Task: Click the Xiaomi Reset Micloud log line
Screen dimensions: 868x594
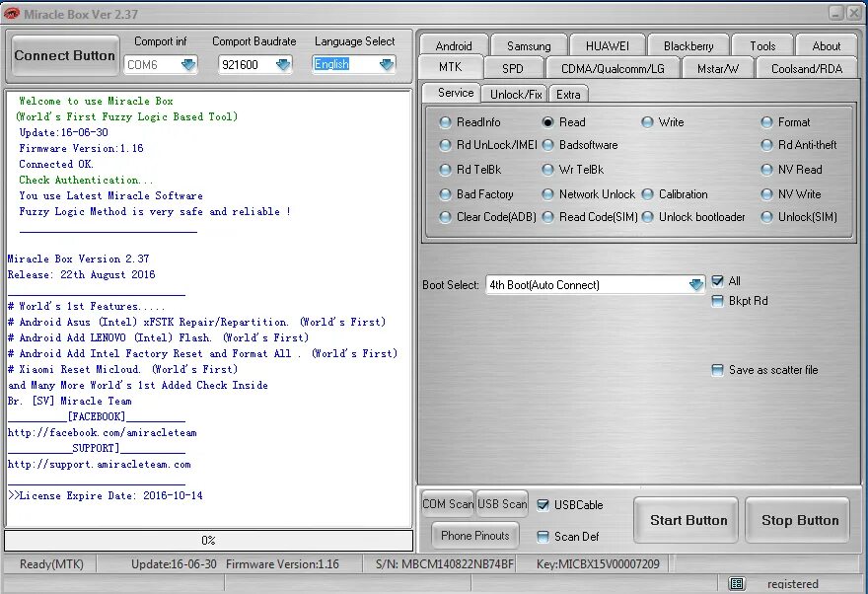Action: pos(122,369)
